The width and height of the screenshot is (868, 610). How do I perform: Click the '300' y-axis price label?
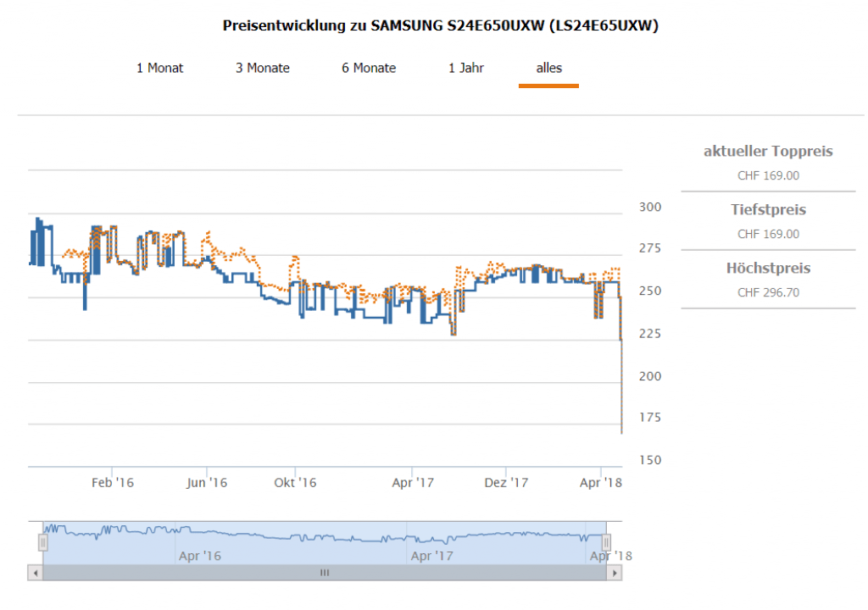point(649,207)
